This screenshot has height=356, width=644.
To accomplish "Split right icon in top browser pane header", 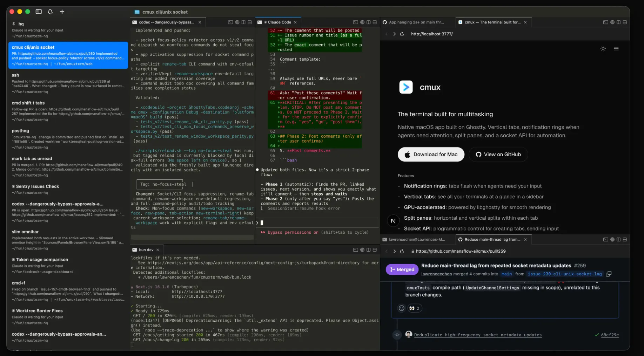I will [619, 22].
